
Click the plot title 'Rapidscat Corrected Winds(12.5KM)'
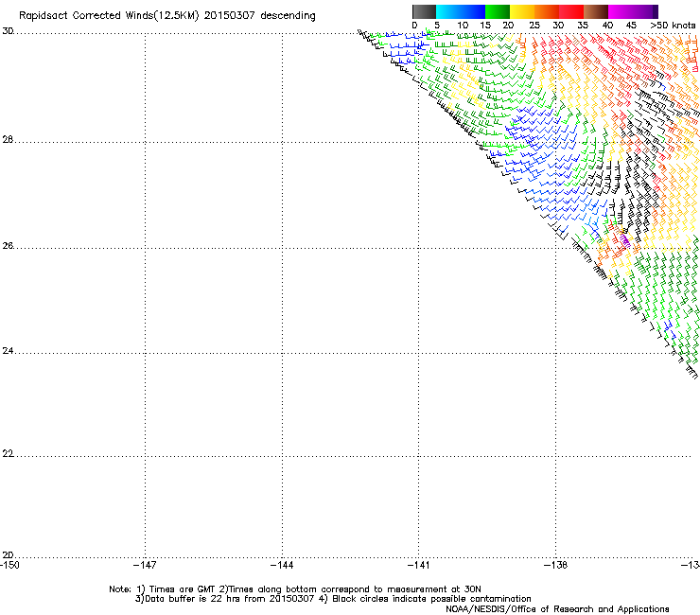tap(109, 16)
